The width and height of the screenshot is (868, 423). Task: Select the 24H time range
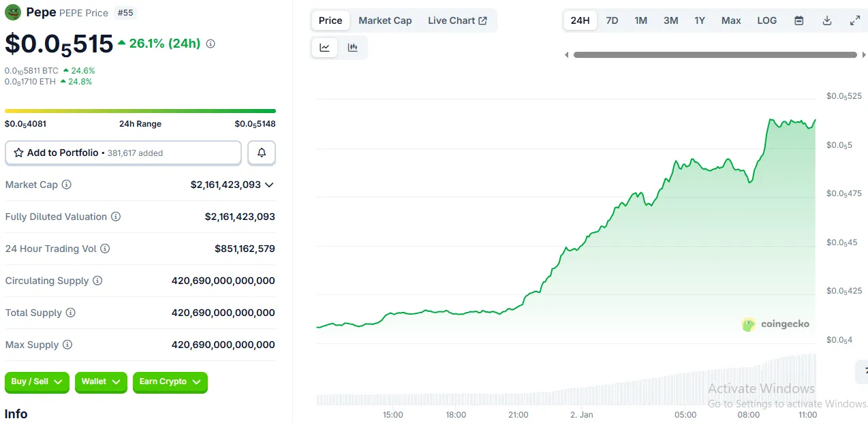pos(580,20)
